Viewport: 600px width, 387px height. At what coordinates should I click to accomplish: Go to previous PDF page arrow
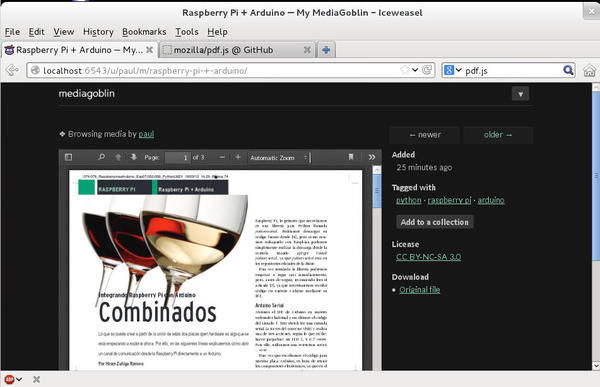pyautogui.click(x=118, y=157)
